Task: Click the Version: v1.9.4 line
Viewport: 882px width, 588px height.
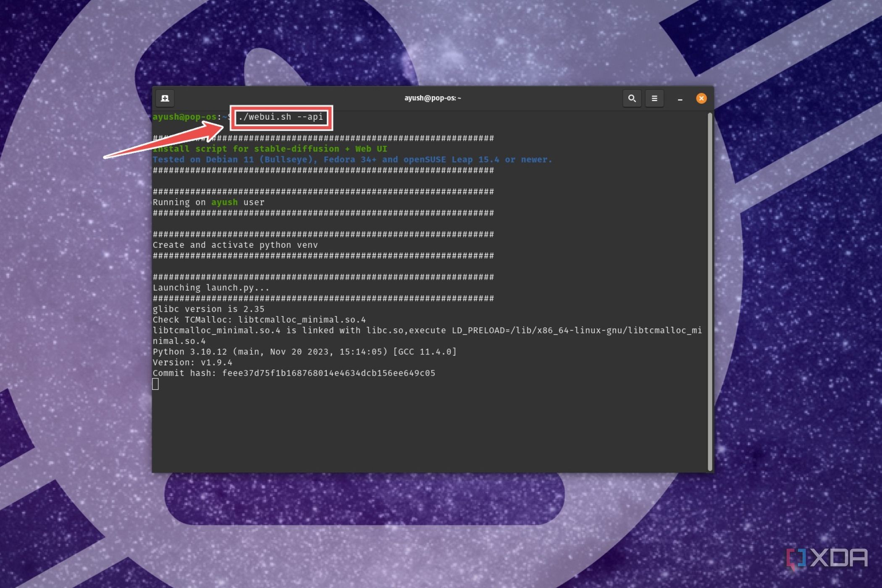Action: click(191, 362)
